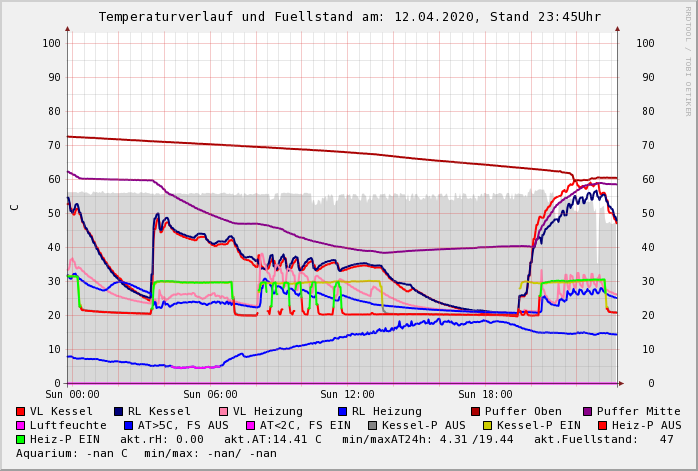Image resolution: width=698 pixels, height=471 pixels.
Task: Click the purple Puffer Mitte legend swatch
Action: [x=587, y=412]
